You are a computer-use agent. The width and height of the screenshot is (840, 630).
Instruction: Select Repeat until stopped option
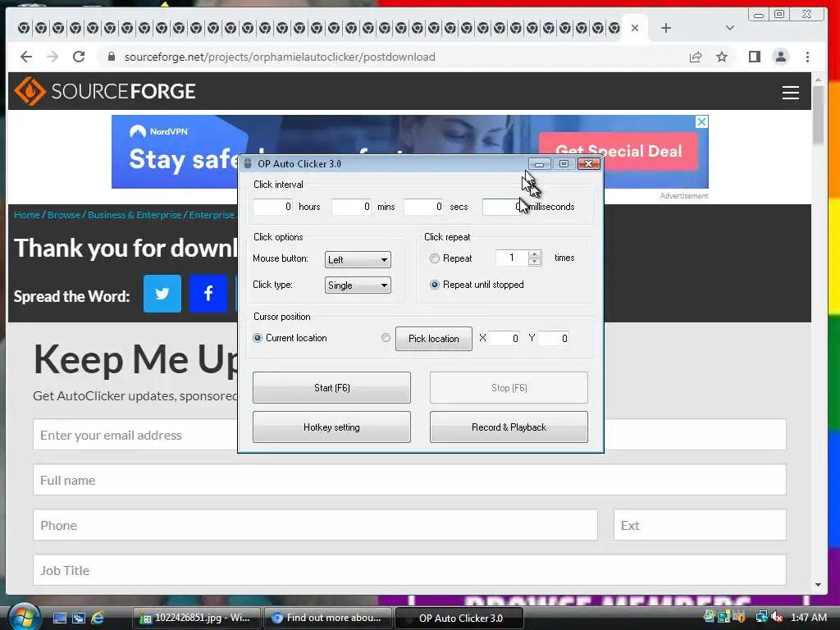point(435,285)
